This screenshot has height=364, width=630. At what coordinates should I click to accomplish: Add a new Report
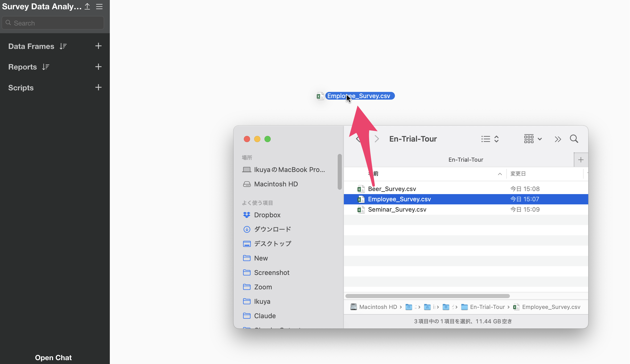click(98, 67)
